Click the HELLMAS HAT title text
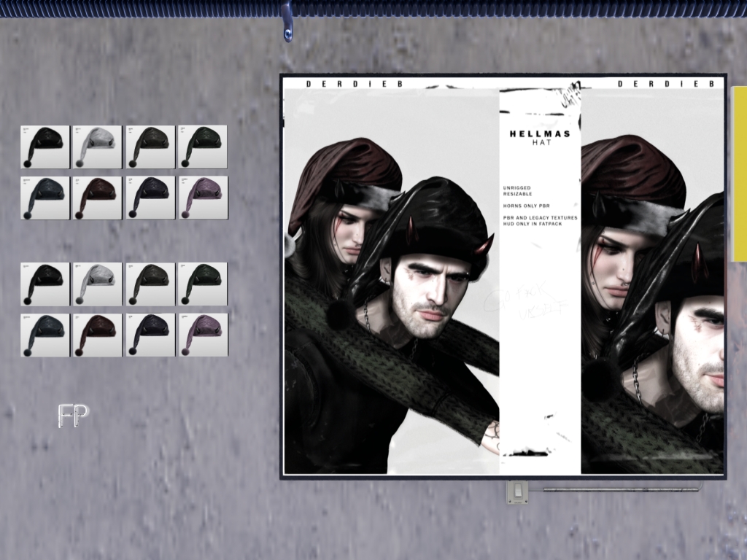The height and width of the screenshot is (560, 747). (x=540, y=139)
